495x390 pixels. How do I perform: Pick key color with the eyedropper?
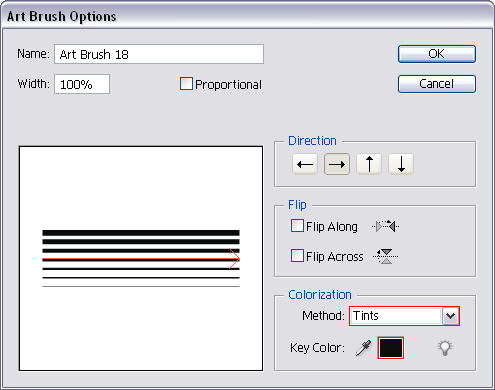(x=363, y=348)
